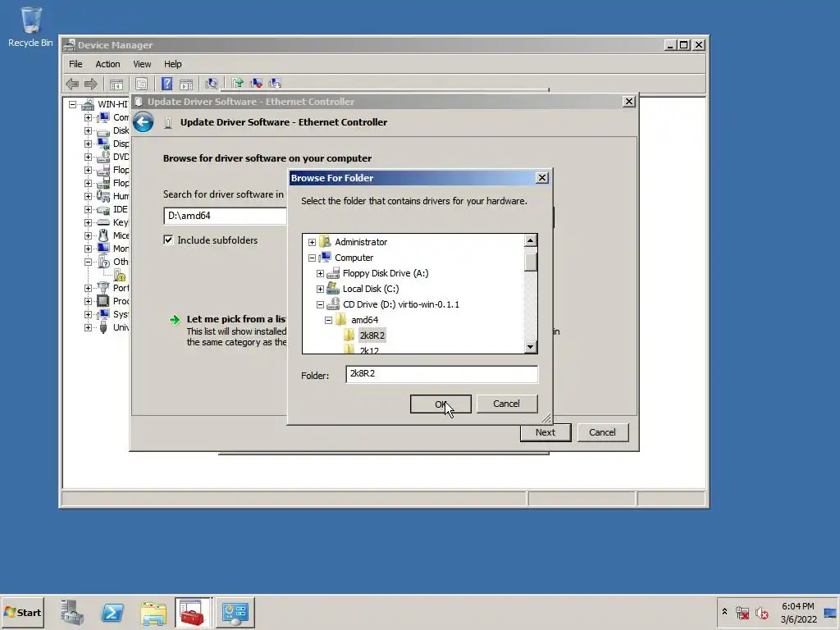Collapse the CD Drive (D:) virtio-win node
The height and width of the screenshot is (630, 840).
tap(320, 304)
